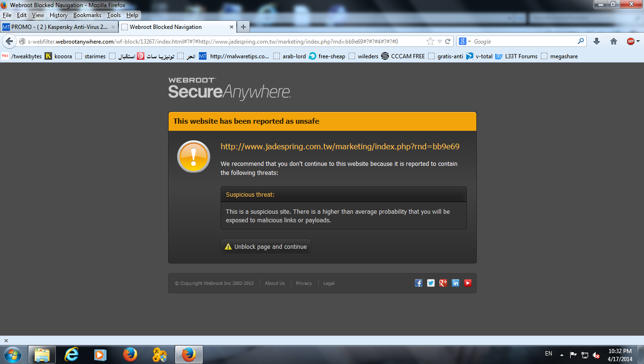Open Webroot's Google+ icon
The image size is (644, 364).
[443, 283]
